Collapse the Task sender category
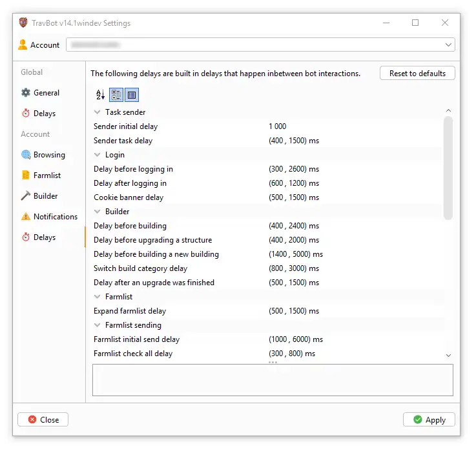This screenshot has height=451, width=476. [x=97, y=112]
